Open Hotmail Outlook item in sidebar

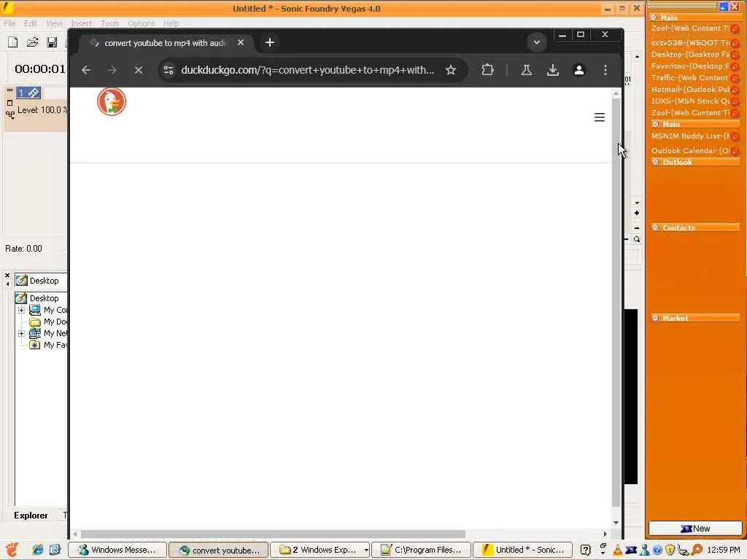click(x=694, y=89)
